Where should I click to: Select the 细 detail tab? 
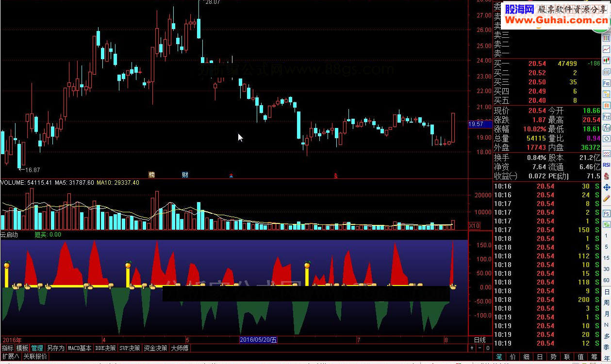[527, 357]
